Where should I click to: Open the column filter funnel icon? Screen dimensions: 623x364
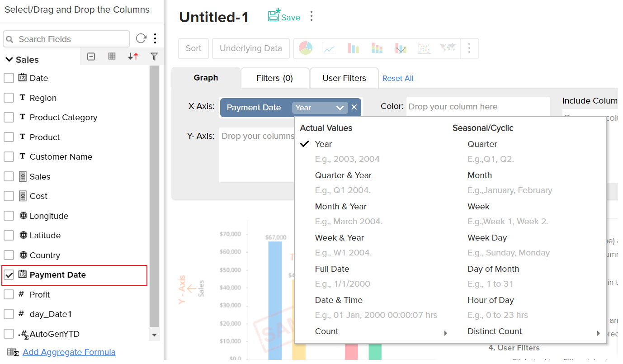154,57
